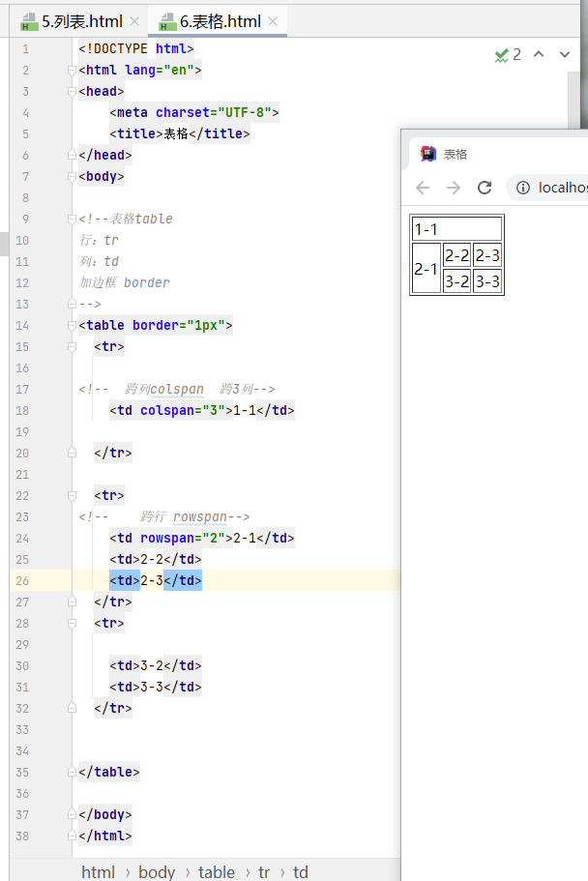Click the closing </html> tag on line 38

[105, 837]
